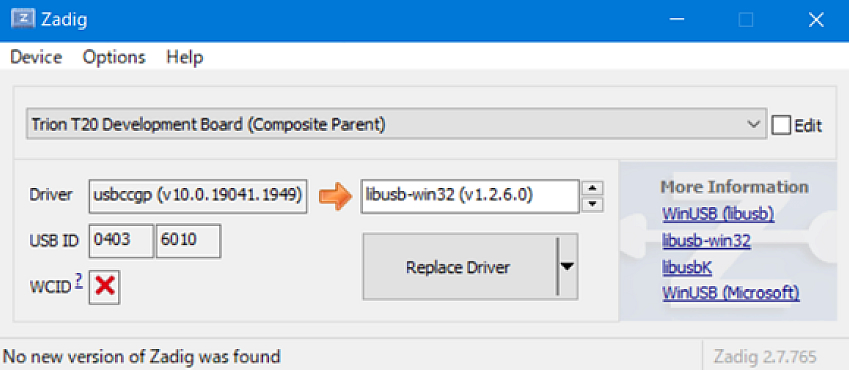Select next driver with the down stepper arrow
Screen dimensions: 849x370
point(592,204)
